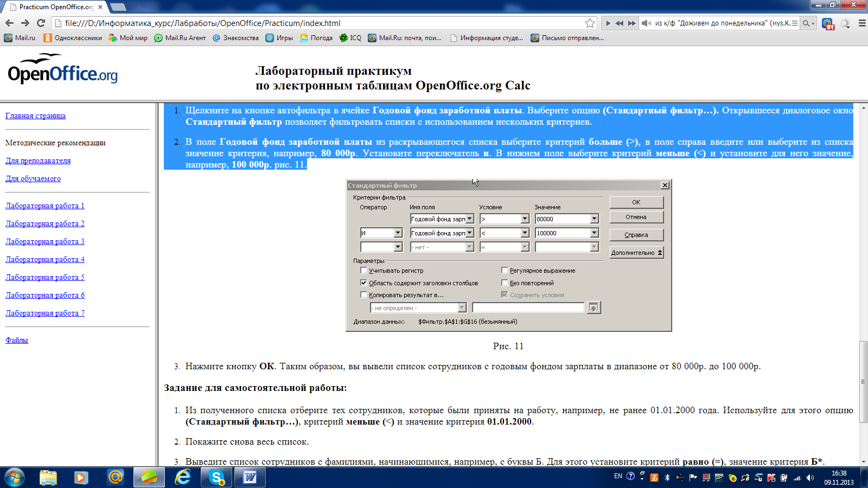Open the Файлы link
Image resolution: width=868 pixels, height=488 pixels.
[x=17, y=340]
